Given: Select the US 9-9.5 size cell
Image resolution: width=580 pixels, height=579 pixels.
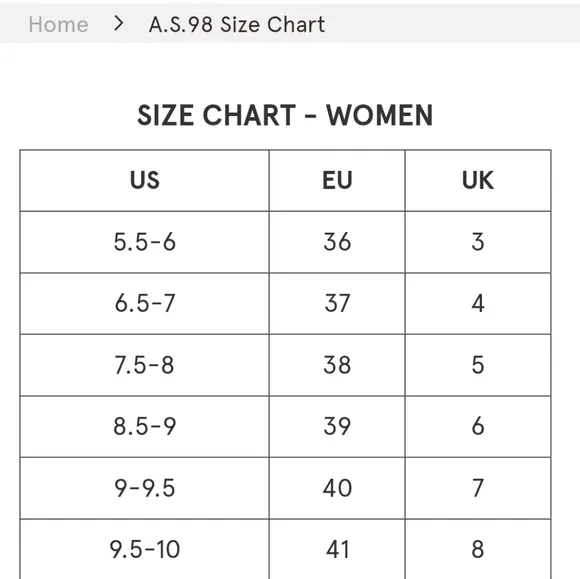Looking at the screenshot, I should [x=145, y=488].
